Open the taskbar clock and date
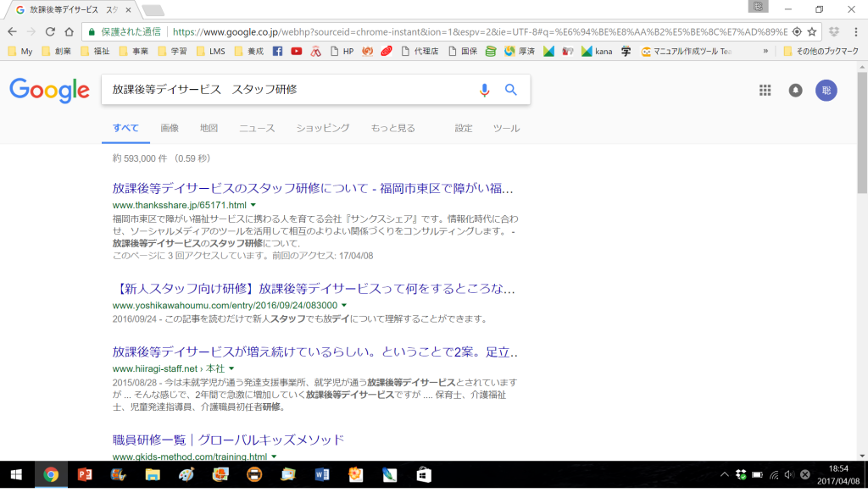 coord(838,475)
